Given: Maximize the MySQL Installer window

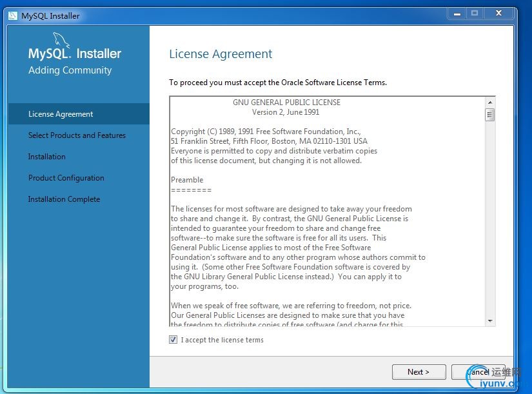Looking at the screenshot, I should (475, 14).
